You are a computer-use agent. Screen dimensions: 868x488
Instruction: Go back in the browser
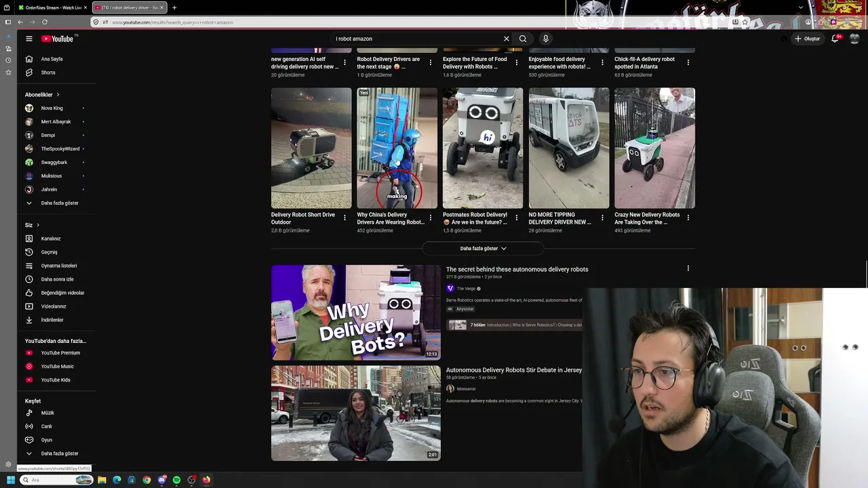(20, 22)
